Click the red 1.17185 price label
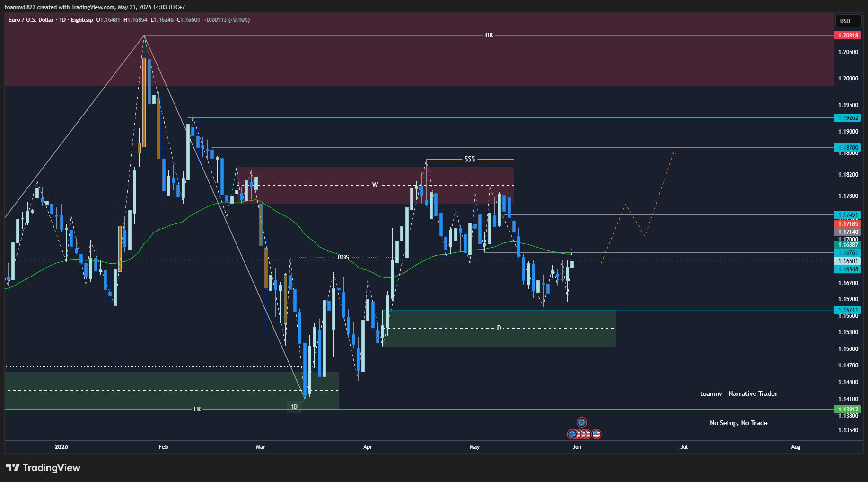The width and height of the screenshot is (868, 482). tap(848, 223)
